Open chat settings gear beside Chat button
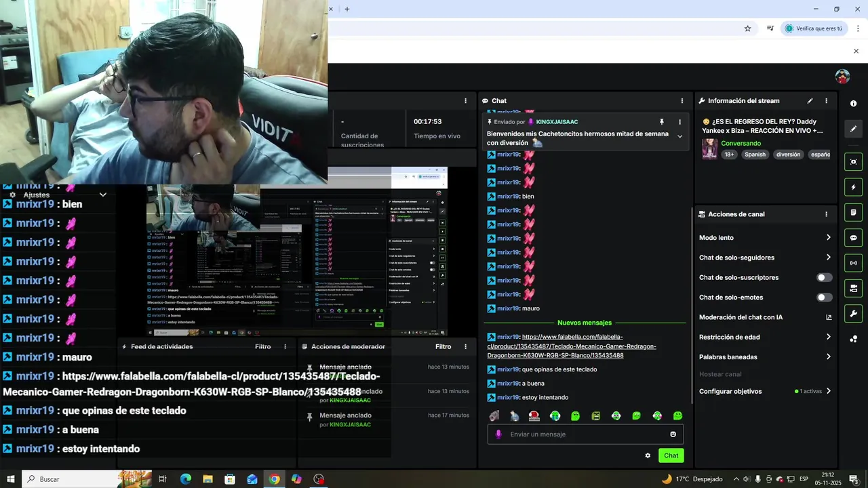Viewport: 868px width, 488px height. (648, 455)
